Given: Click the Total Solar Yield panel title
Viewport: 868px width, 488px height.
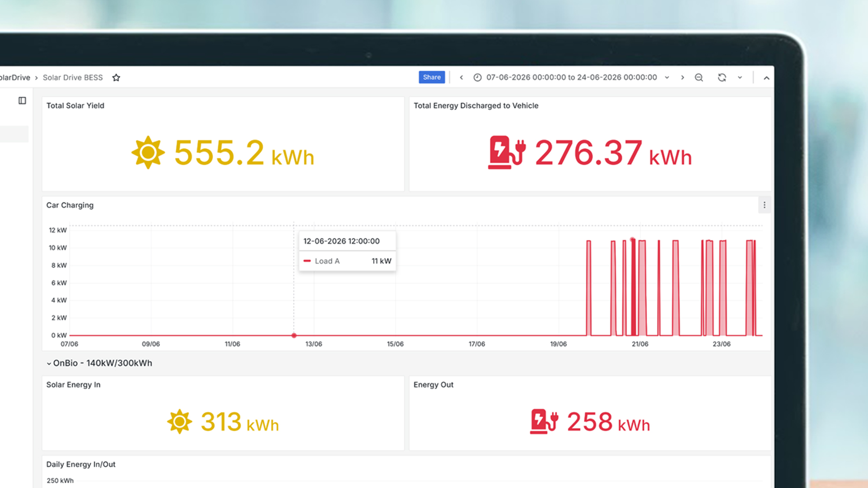Looking at the screenshot, I should point(76,105).
